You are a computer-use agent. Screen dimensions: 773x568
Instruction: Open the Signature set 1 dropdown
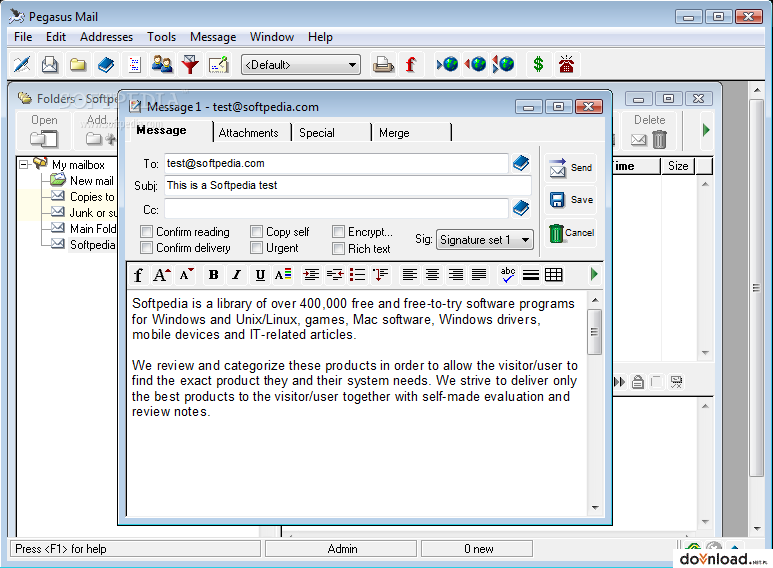[x=485, y=240]
